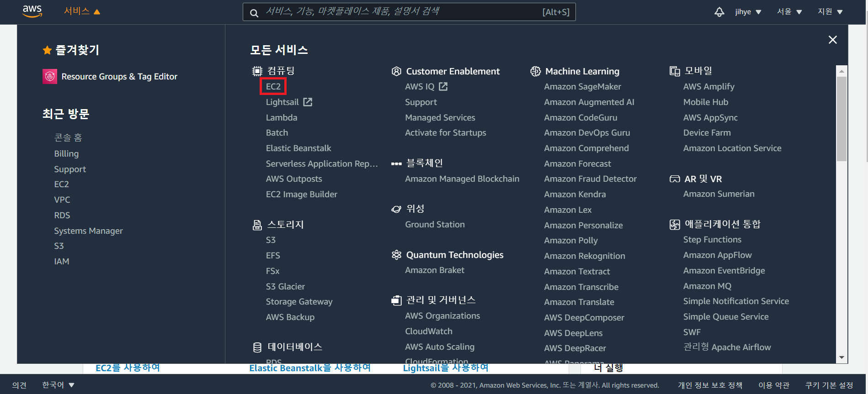Click the Mobile category icon
Screen dimensions: 868x394
[675, 71]
